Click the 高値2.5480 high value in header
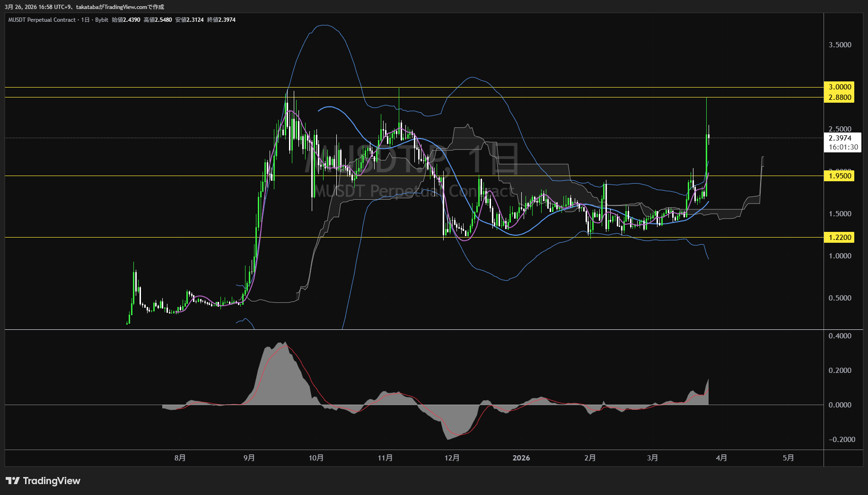Viewport: 868px width, 495px height. point(158,20)
